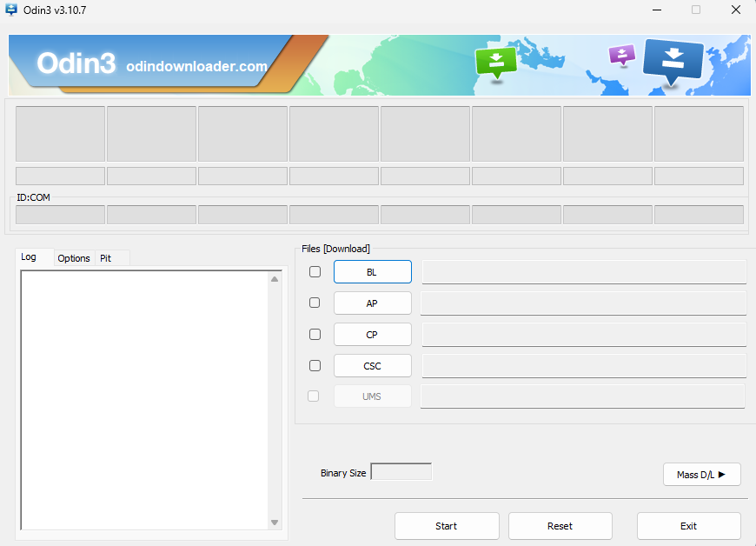Select a CSC file with CSC button
The height and width of the screenshot is (546, 756).
pos(372,366)
